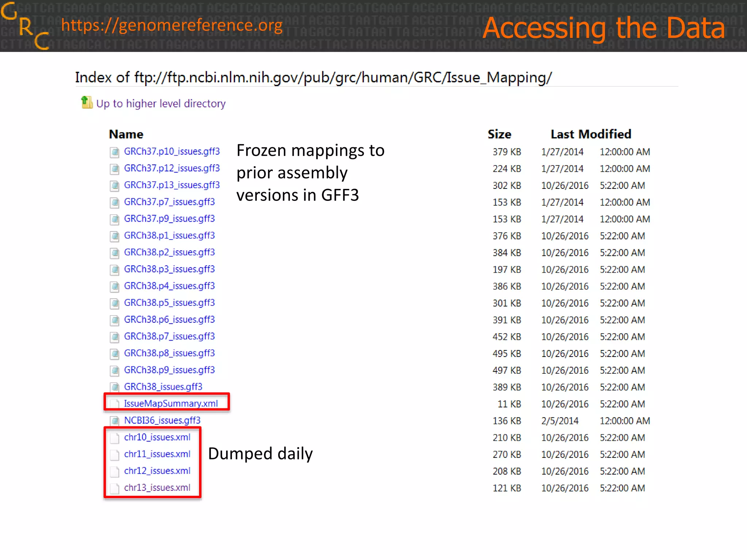The width and height of the screenshot is (747, 560).
Task: Open GRCh38.p7_issues.gff3 file
Action: 169,336
